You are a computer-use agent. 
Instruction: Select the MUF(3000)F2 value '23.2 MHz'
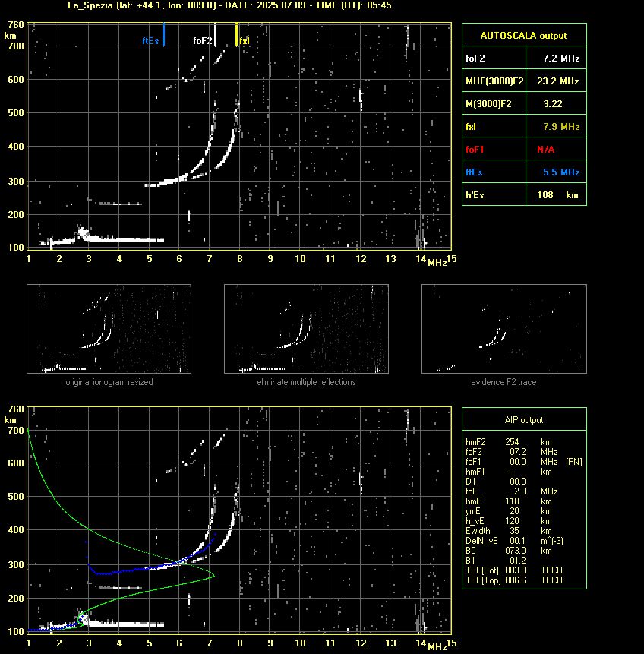pos(557,81)
